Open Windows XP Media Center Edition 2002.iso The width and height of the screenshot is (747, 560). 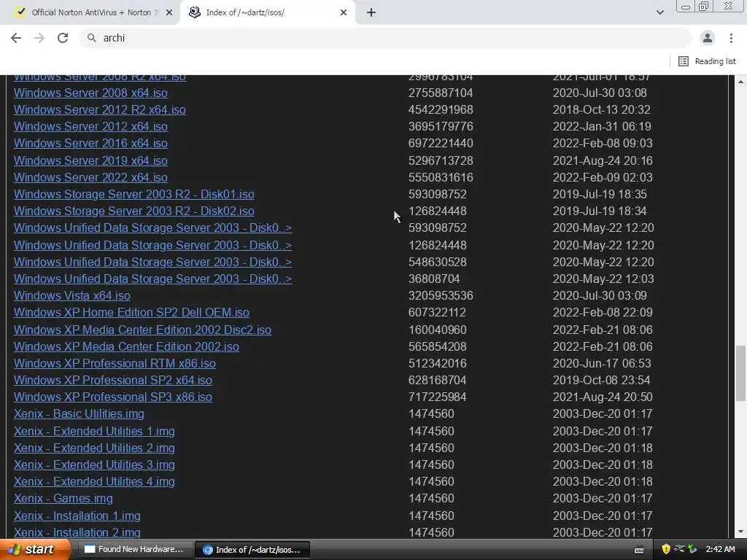[x=126, y=346]
